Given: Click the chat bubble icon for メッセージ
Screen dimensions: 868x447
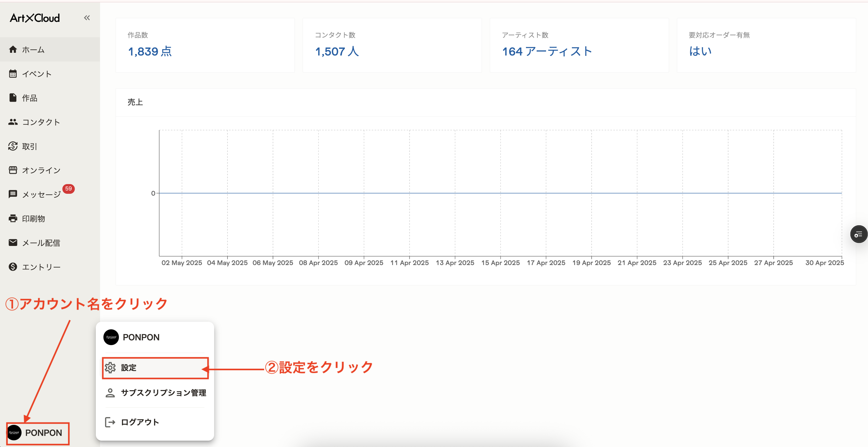Looking at the screenshot, I should click(13, 194).
